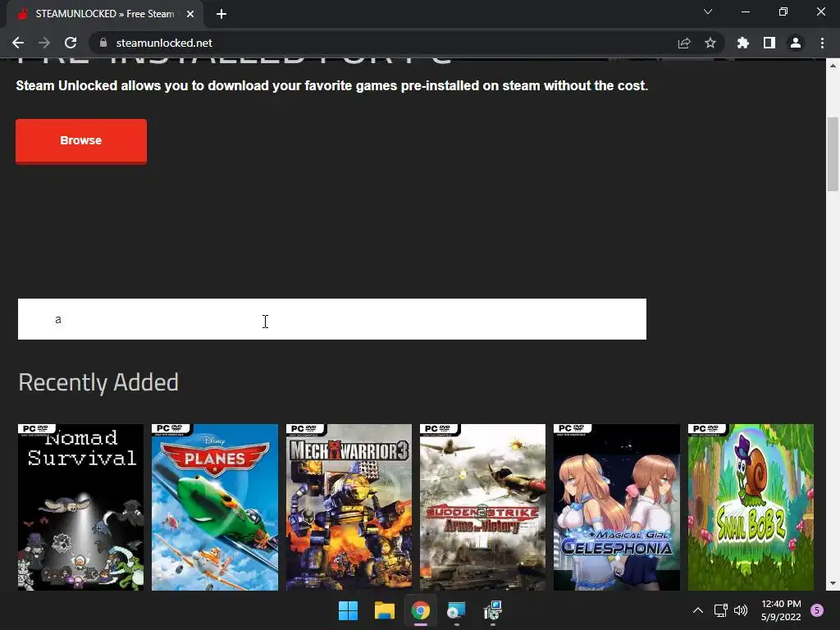Close the STEAMUNLOCKED tab
Image resolution: width=840 pixels, height=630 pixels.
coord(190,14)
